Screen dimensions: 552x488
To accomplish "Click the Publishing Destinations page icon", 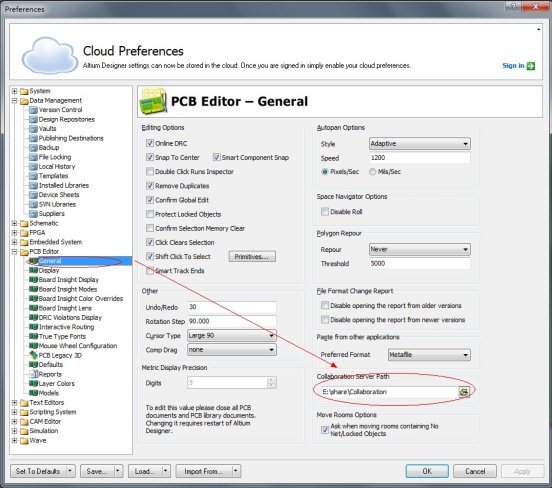I will pyautogui.click(x=33, y=138).
